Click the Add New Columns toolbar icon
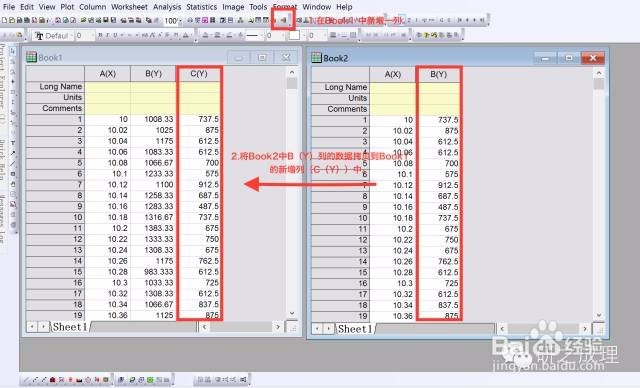This screenshot has height=388, width=640. click(x=283, y=20)
